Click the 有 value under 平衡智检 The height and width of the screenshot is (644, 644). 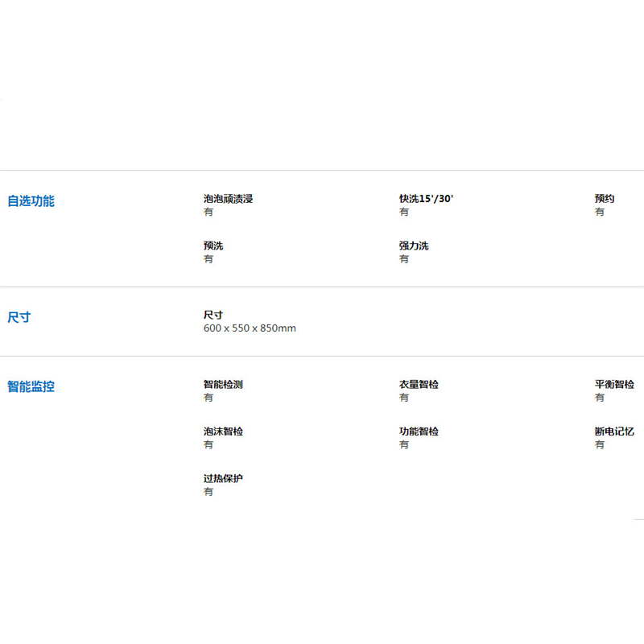[x=599, y=398]
